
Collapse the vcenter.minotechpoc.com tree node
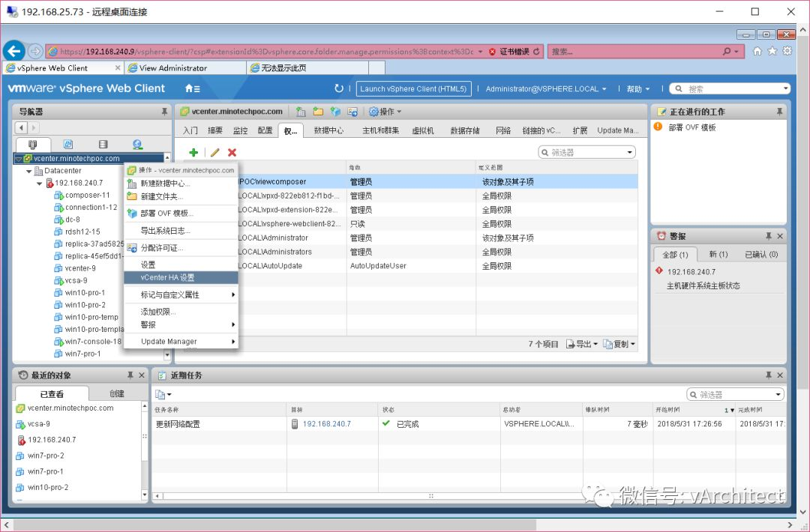[x=19, y=159]
